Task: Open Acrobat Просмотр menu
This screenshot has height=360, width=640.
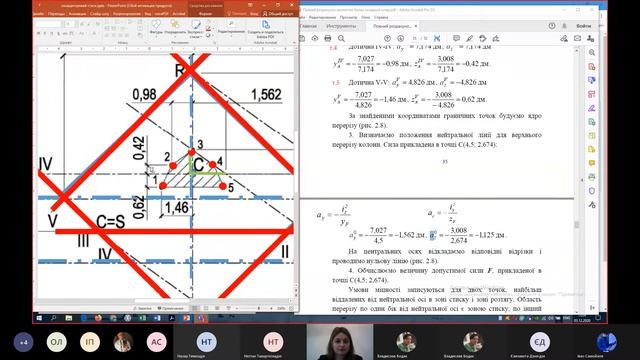Action: pos(348,18)
